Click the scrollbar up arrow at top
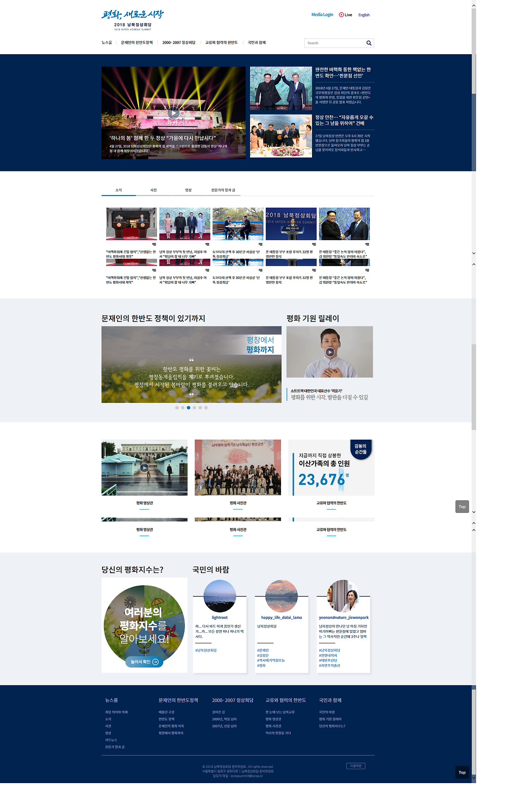Viewport: 529px width, 812px height. pyautogui.click(x=474, y=6)
